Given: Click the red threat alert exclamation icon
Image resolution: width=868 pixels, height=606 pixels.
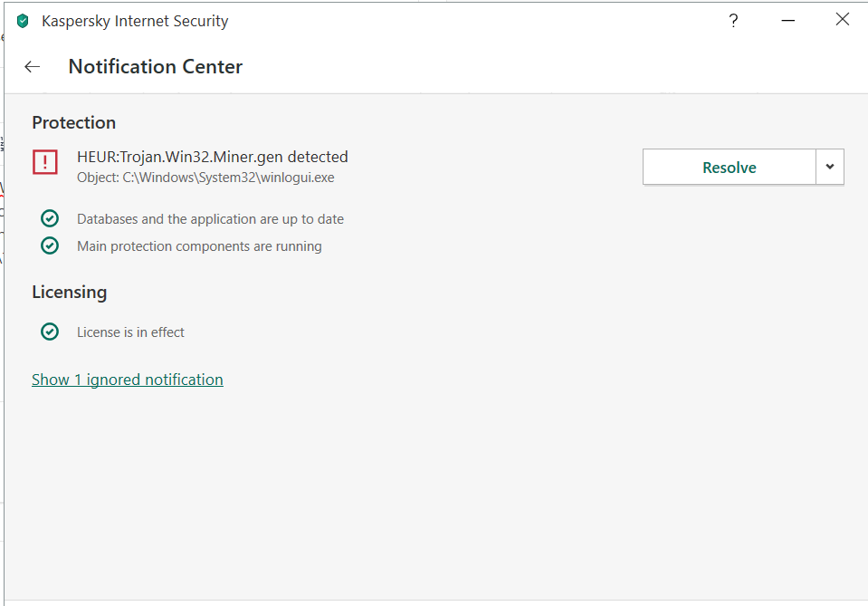Looking at the screenshot, I should (x=44, y=162).
